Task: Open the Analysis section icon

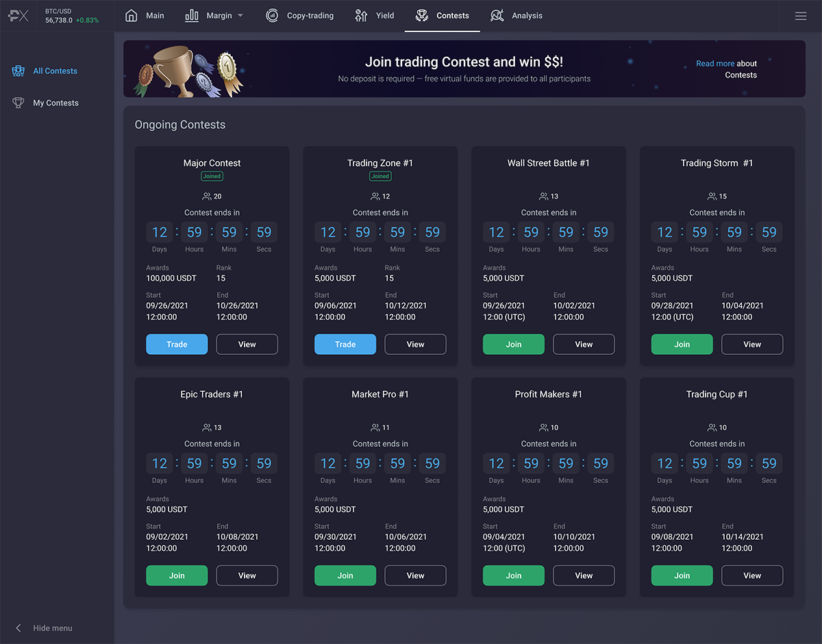Action: click(x=496, y=15)
